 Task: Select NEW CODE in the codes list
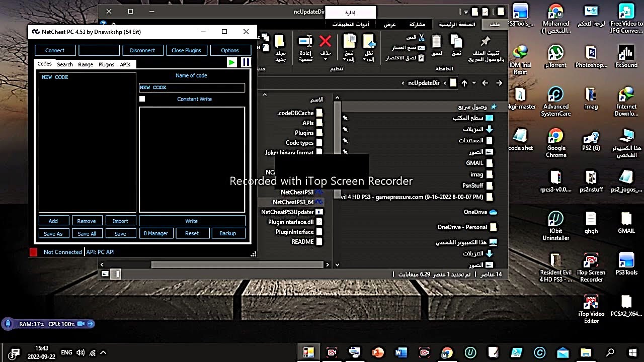[55, 77]
